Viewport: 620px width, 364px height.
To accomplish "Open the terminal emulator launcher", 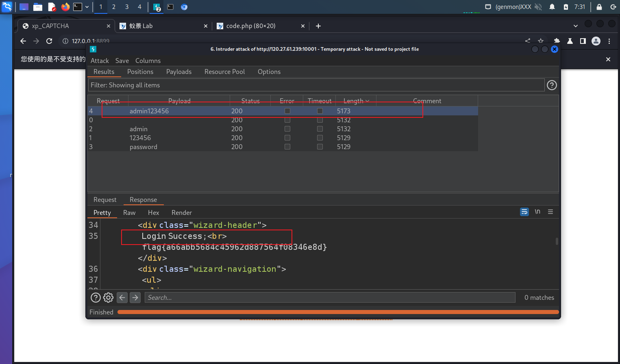I will pos(78,7).
